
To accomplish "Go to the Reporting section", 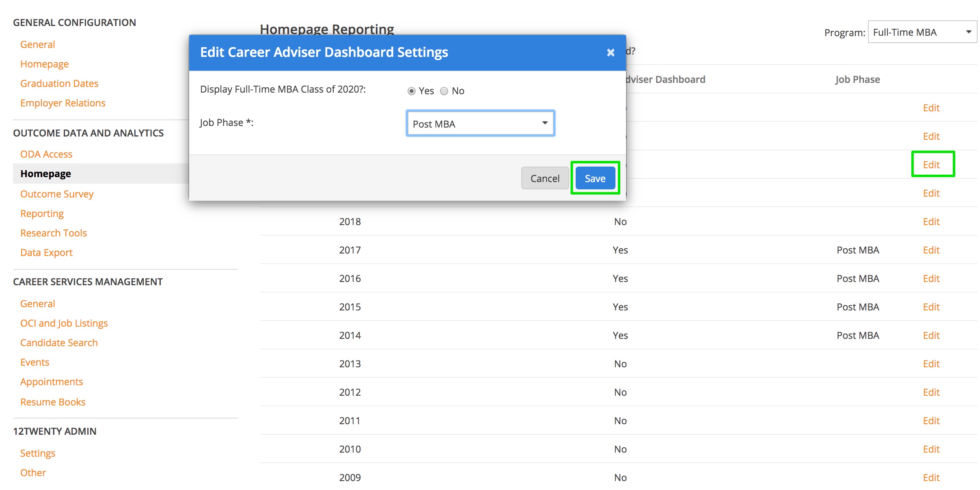I will pos(42,213).
